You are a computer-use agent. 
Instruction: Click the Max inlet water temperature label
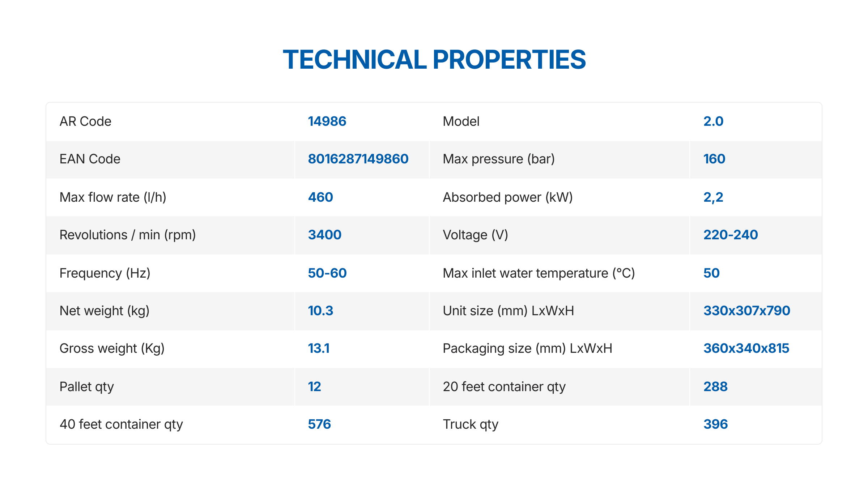click(539, 273)
